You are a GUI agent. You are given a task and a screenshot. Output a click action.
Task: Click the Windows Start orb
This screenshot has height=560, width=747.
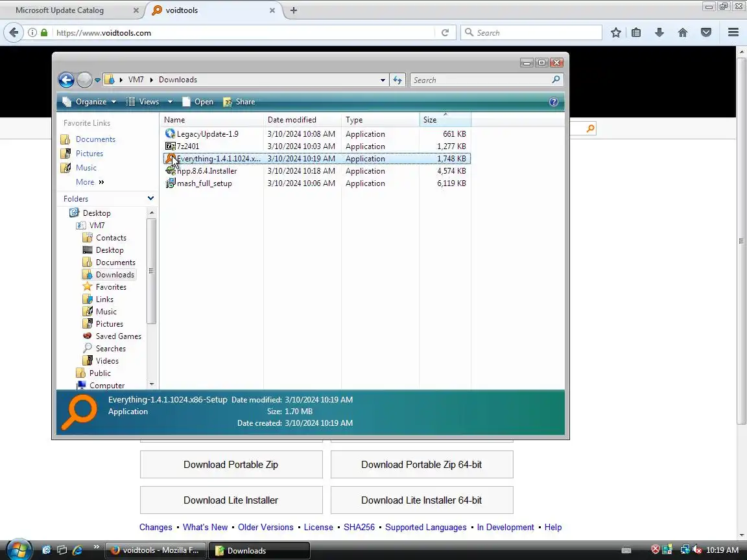point(19,550)
